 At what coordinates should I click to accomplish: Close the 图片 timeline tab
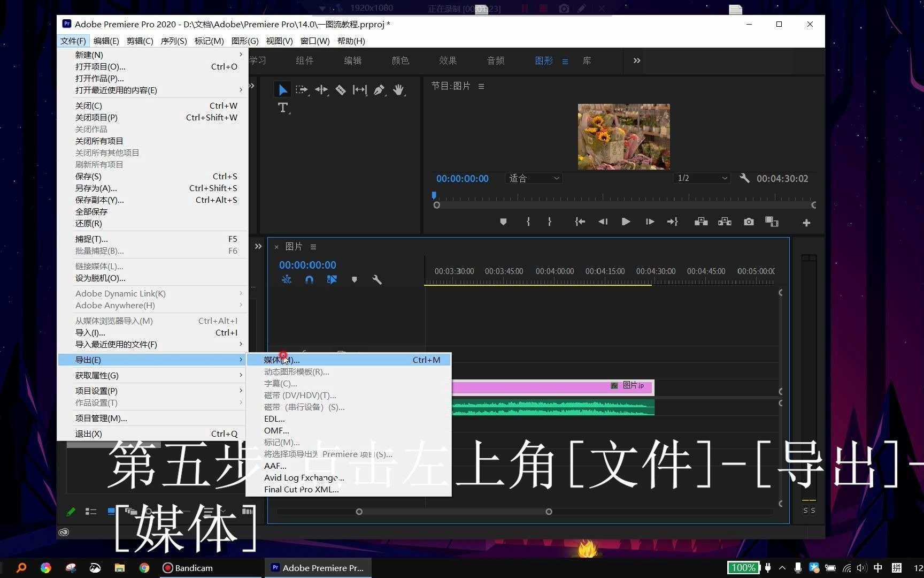coord(276,247)
